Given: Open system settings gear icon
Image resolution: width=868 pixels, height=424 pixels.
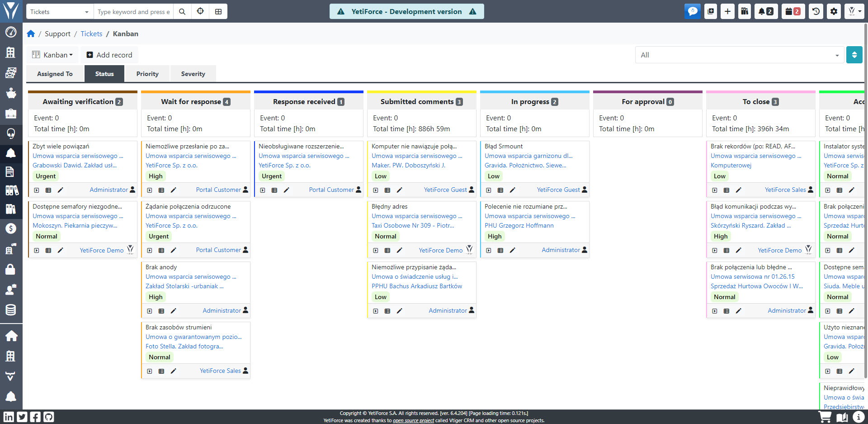Looking at the screenshot, I should click(834, 11).
